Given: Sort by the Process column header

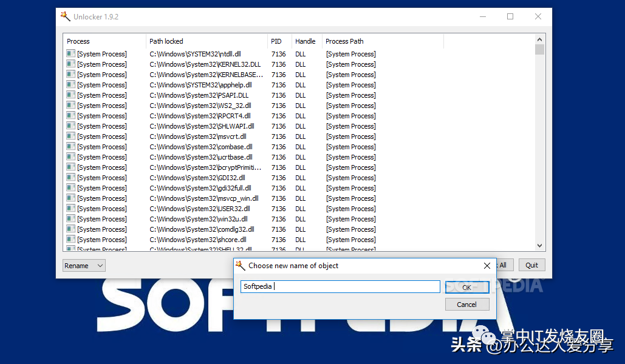Looking at the screenshot, I should 104,41.
